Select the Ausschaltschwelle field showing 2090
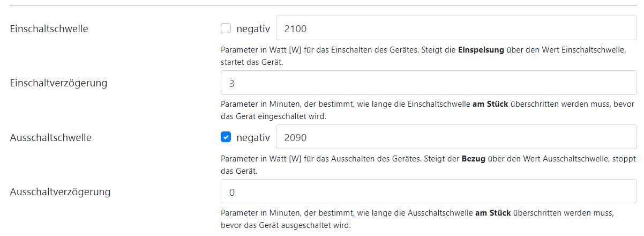 coord(455,137)
